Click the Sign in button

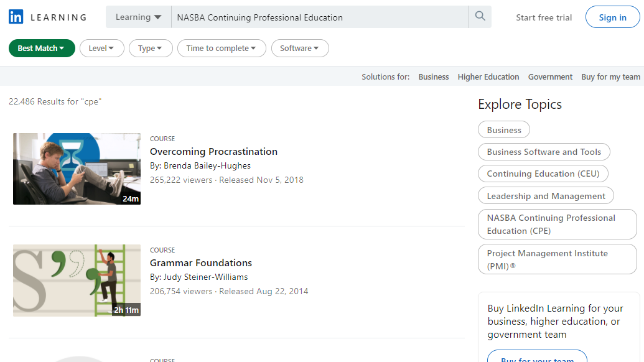tap(612, 17)
